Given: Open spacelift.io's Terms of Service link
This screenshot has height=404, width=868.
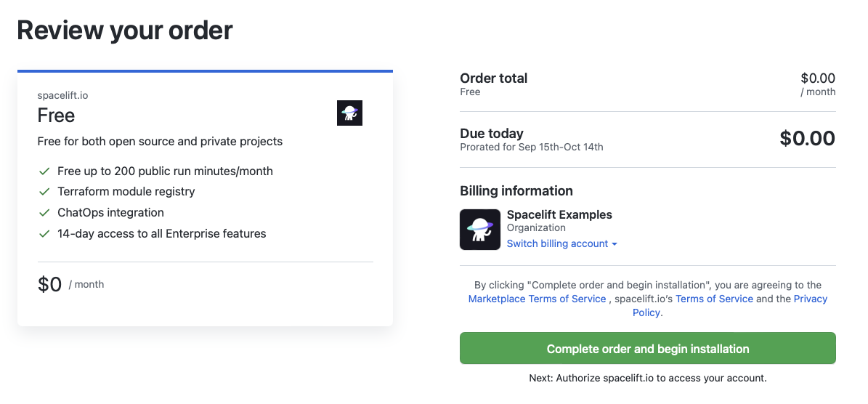Looking at the screenshot, I should point(714,299).
